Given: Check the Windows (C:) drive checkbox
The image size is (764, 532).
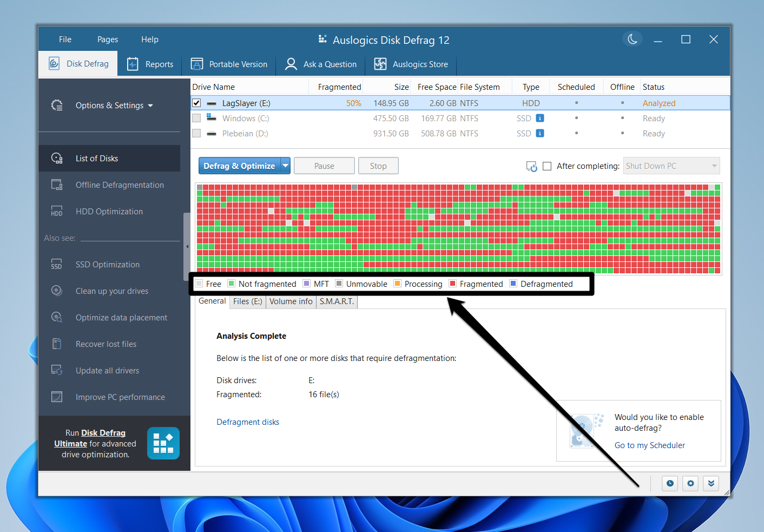Looking at the screenshot, I should [x=196, y=118].
